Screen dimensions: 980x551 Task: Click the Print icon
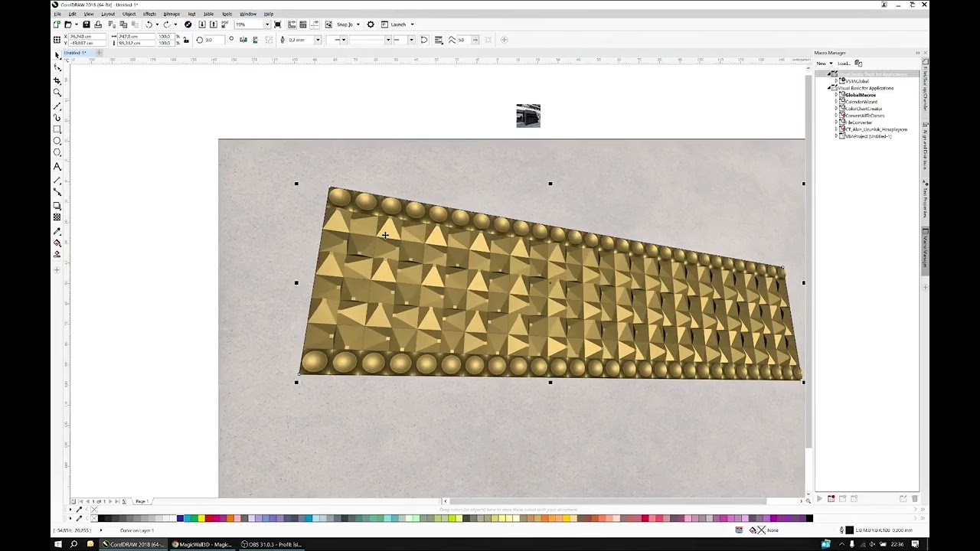[98, 24]
